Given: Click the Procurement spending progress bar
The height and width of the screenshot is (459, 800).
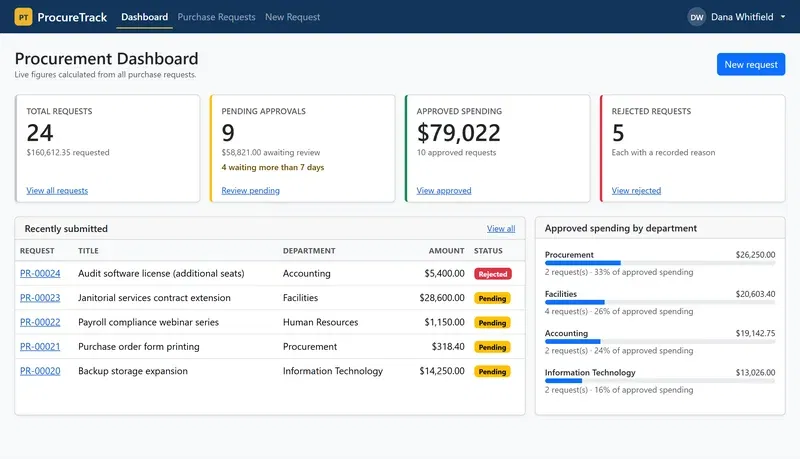Looking at the screenshot, I should click(x=660, y=263).
